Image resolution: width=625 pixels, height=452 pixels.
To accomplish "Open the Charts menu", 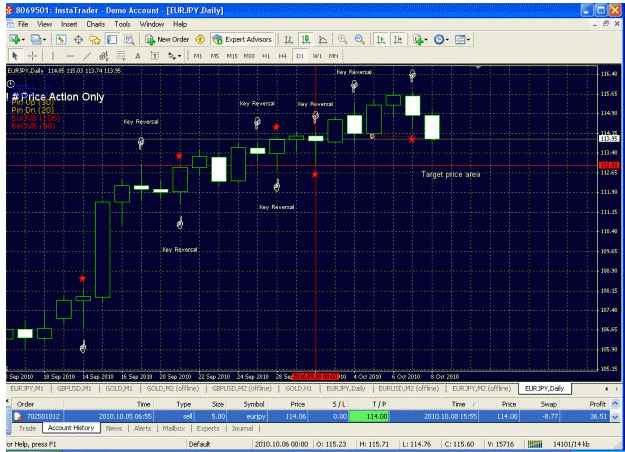I will point(96,24).
